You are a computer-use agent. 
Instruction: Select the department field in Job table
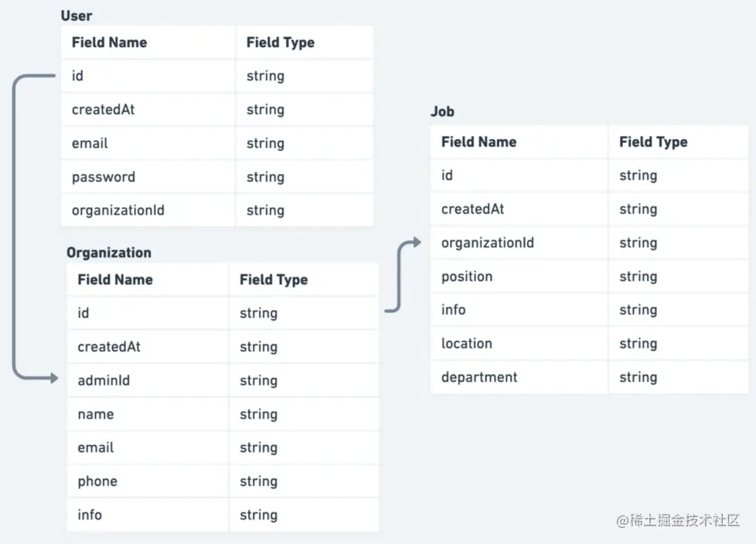[x=479, y=377]
